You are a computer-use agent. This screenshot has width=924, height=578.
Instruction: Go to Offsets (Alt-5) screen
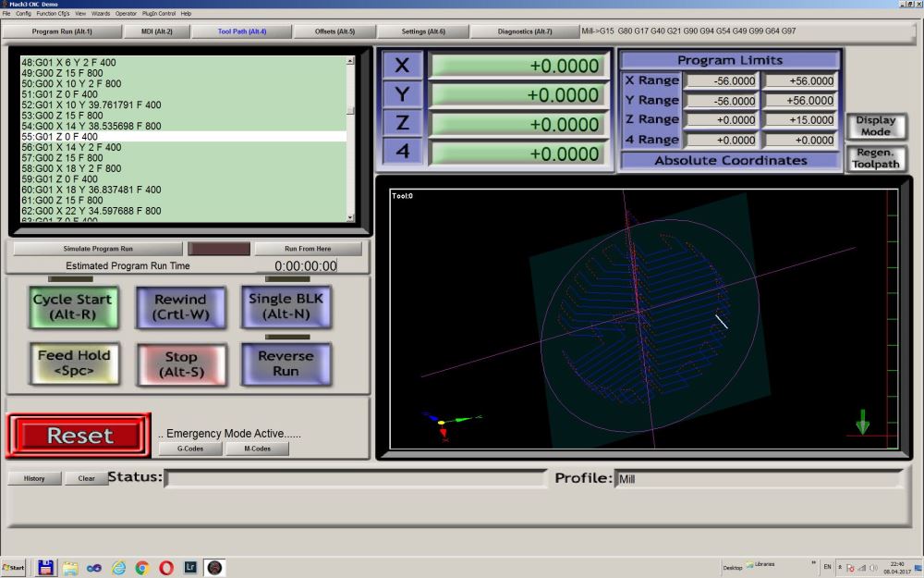pos(334,31)
